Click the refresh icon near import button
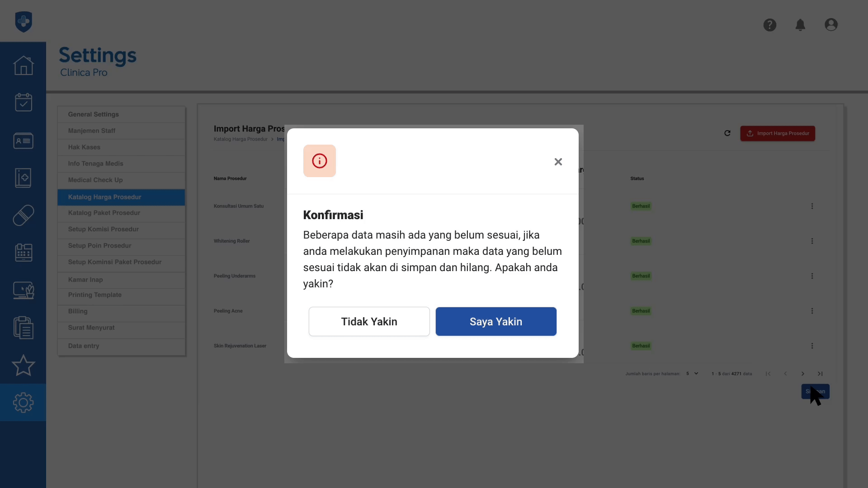 coord(727,133)
